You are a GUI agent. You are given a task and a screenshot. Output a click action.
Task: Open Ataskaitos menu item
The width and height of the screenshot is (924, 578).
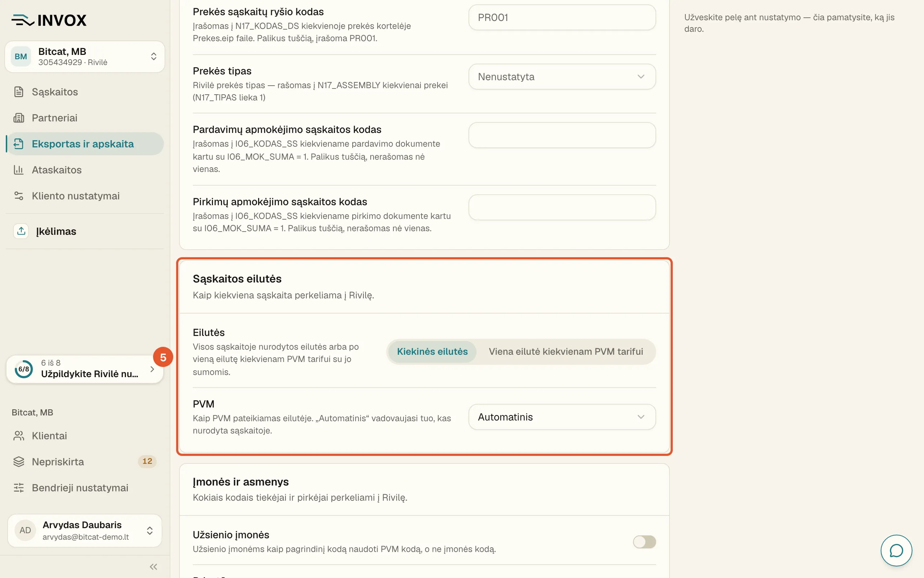point(85,170)
